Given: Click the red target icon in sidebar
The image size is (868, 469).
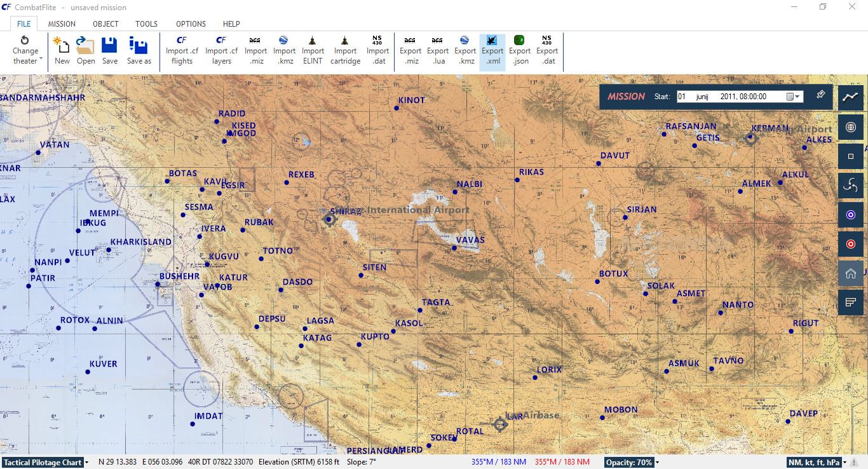Looking at the screenshot, I should 850,244.
